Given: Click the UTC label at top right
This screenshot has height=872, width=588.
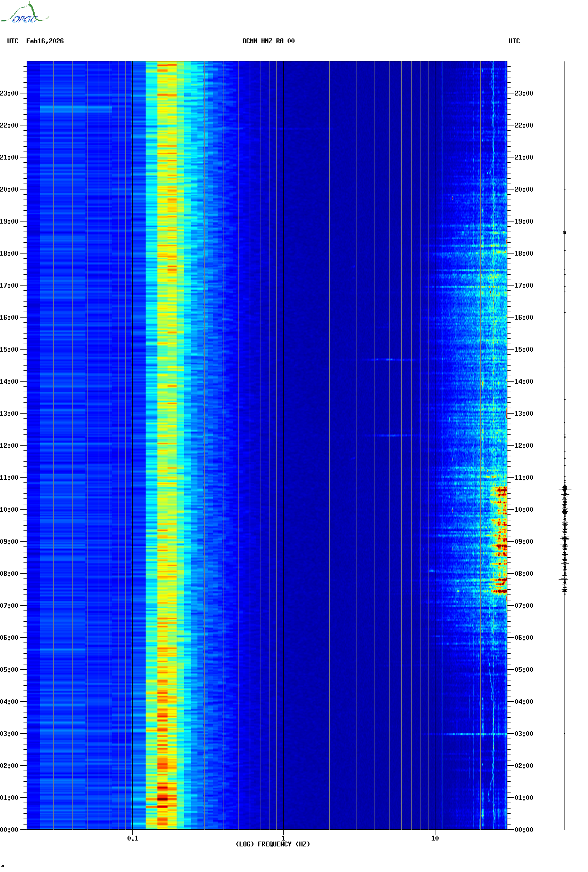Looking at the screenshot, I should point(514,41).
